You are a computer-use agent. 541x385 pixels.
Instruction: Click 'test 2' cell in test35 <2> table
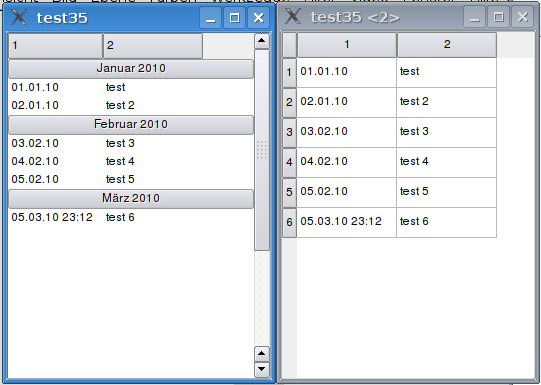(x=447, y=102)
